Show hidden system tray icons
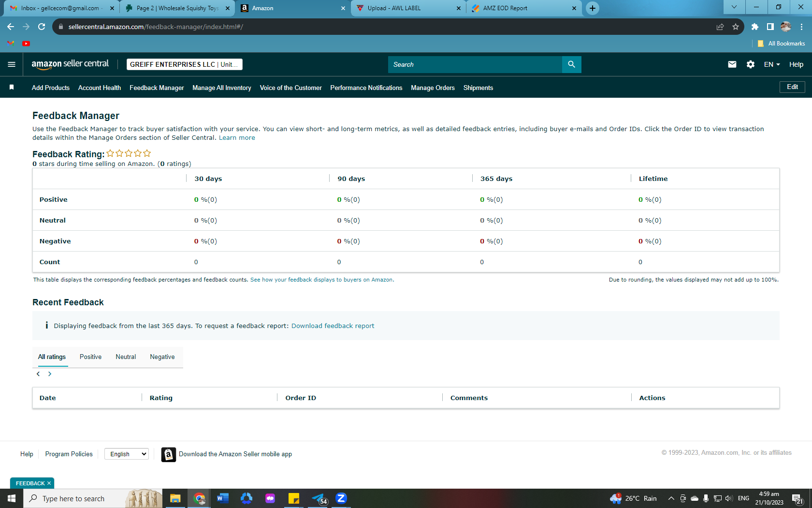Screen dimensions: 812x508 (x=671, y=498)
